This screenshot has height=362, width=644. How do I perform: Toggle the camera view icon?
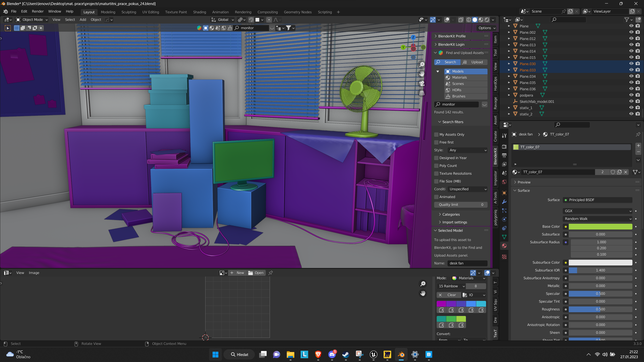[x=422, y=83]
